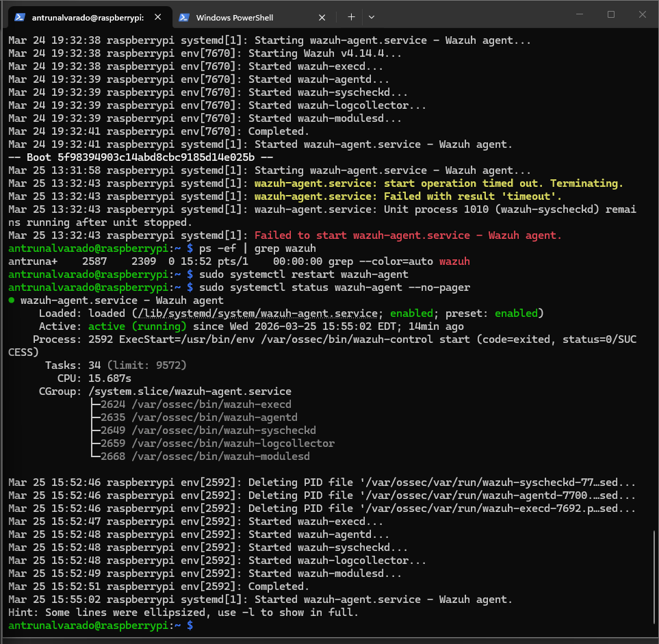Click the 'ps -ef | grep wazuh' command
659x644 pixels.
[x=257, y=248]
